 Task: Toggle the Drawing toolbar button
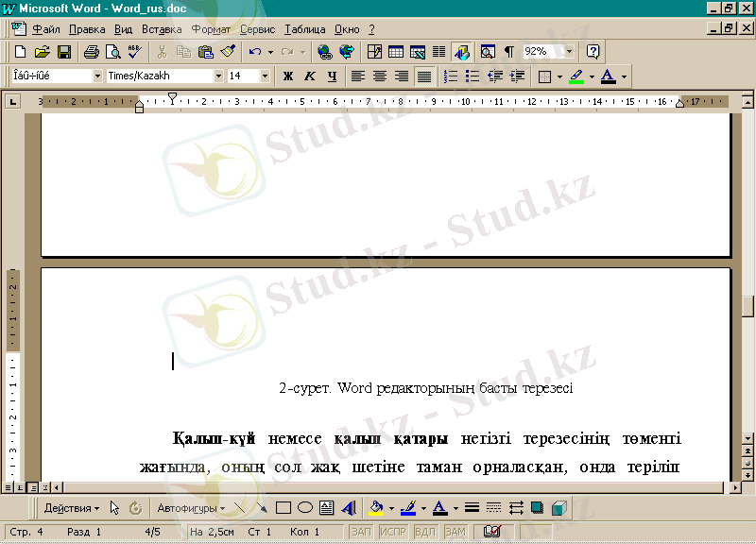pos(461,52)
